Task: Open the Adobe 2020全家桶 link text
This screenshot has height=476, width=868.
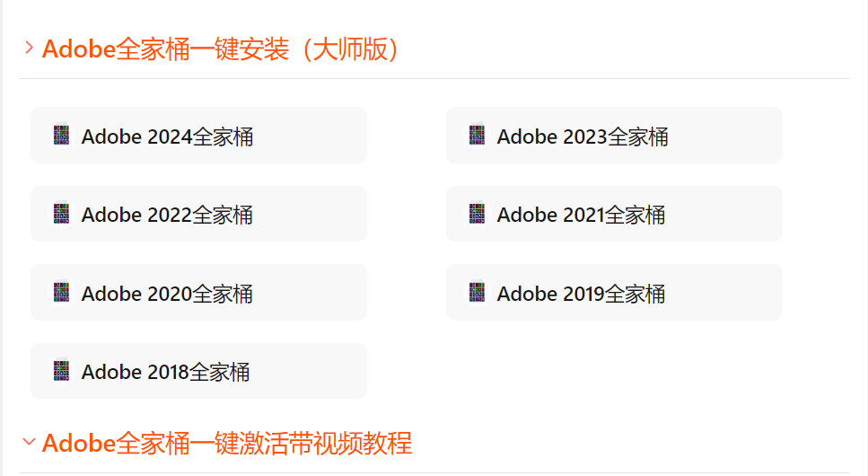Action: (x=167, y=294)
